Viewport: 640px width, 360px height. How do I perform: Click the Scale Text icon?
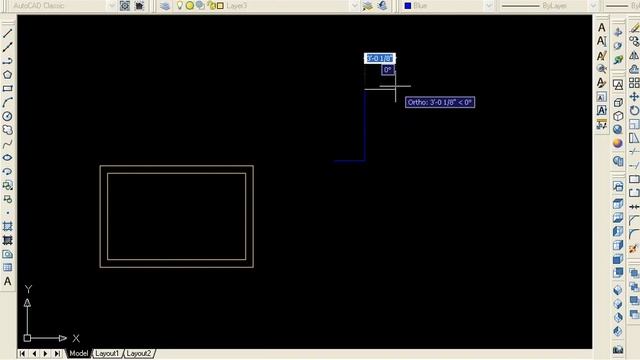602,97
